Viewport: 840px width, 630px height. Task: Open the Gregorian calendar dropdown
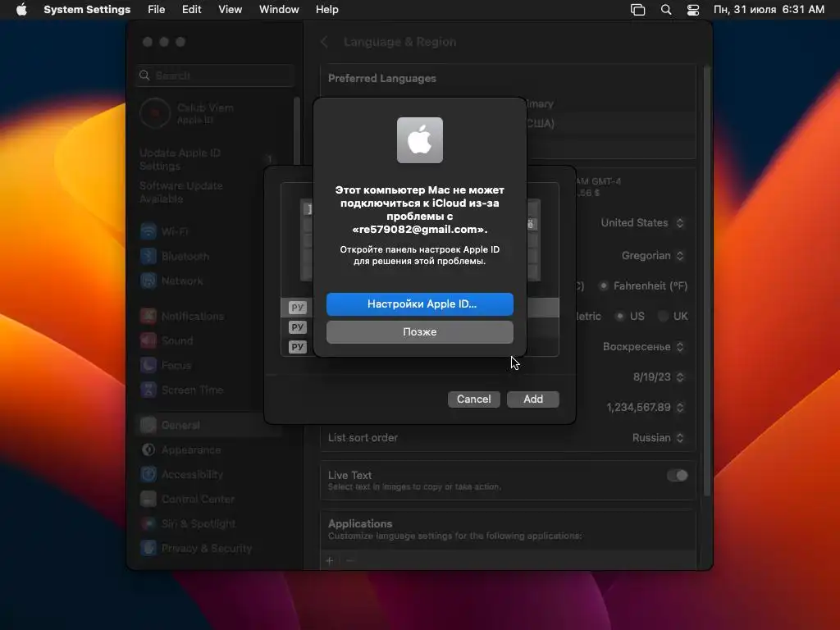[x=652, y=256]
